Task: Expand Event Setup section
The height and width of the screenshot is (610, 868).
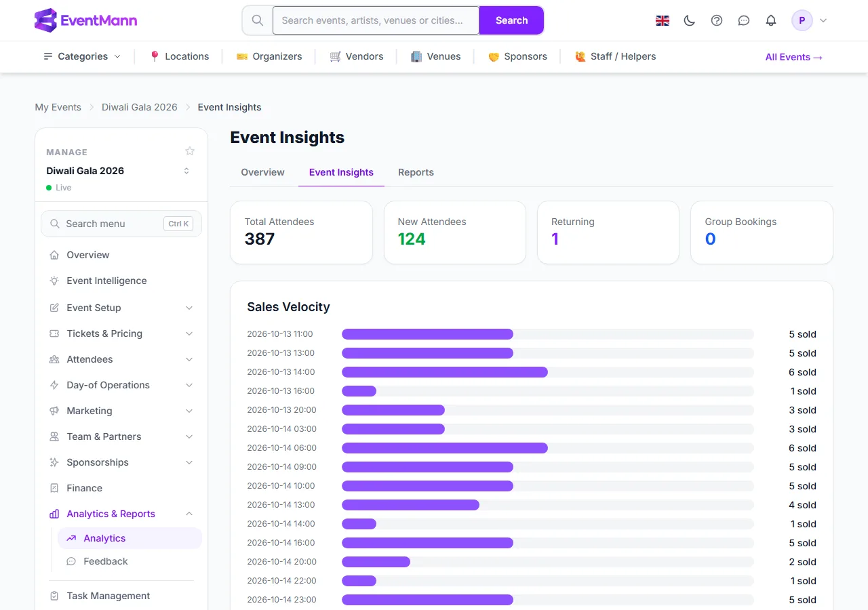Action: [121, 308]
